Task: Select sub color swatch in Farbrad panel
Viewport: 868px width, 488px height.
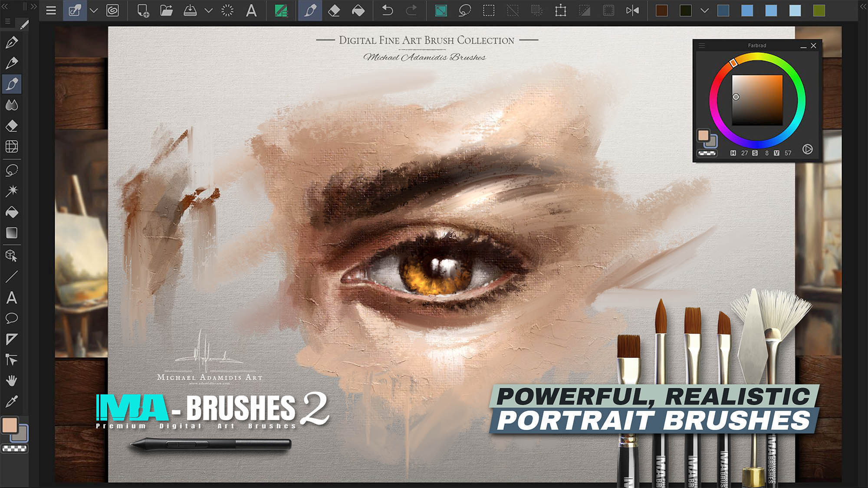Action: [713, 142]
